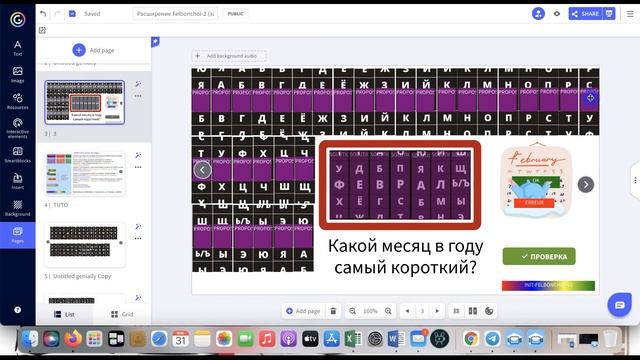640x360 pixels.
Task: Open more options for TUTO page
Action: 138,167
